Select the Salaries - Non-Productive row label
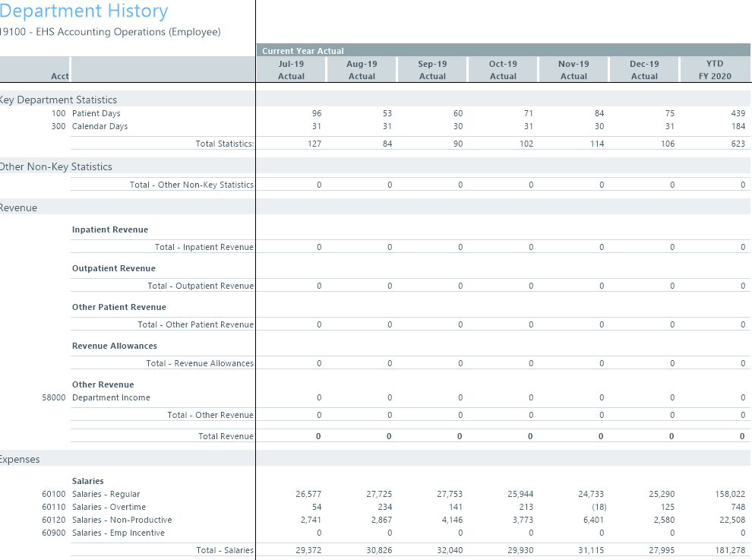 (122, 520)
